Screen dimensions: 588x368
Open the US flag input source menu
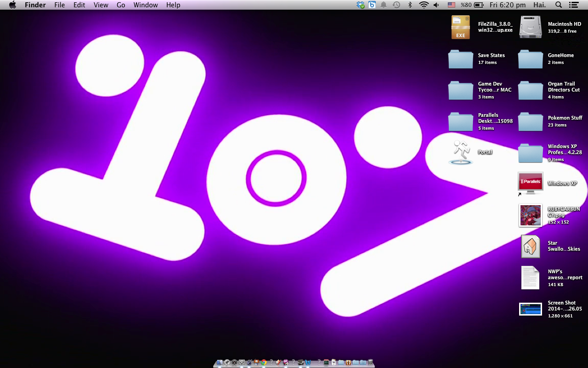(x=452, y=5)
